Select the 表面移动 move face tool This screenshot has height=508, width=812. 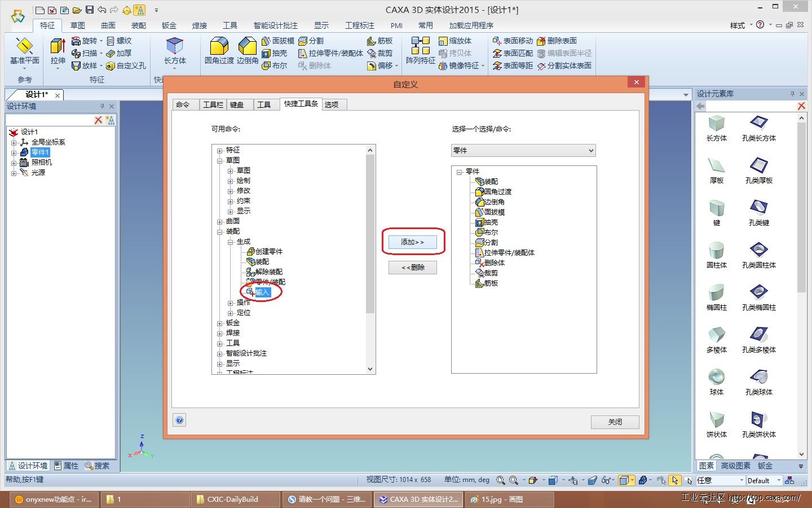513,41
